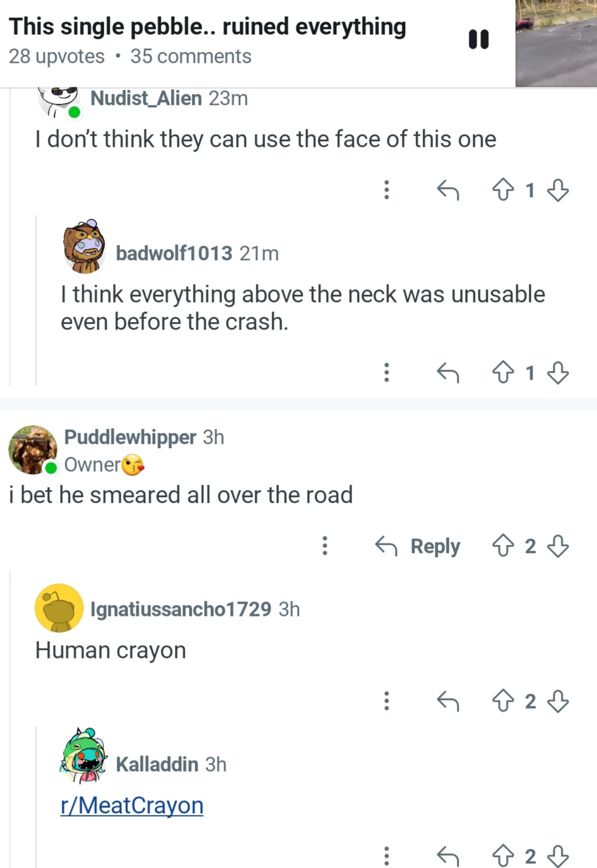The height and width of the screenshot is (868, 597).
Task: Reply to badwolf1013's comment via arrow icon
Action: pyautogui.click(x=448, y=372)
